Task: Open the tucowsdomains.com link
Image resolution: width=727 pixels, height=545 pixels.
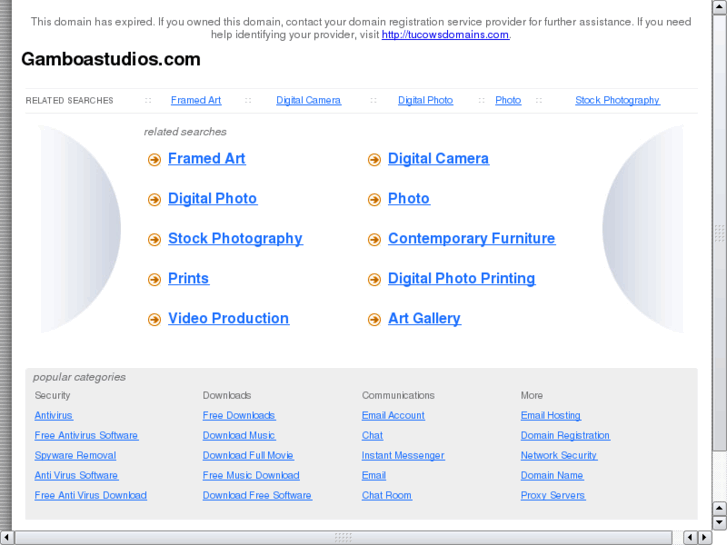Action: click(445, 34)
